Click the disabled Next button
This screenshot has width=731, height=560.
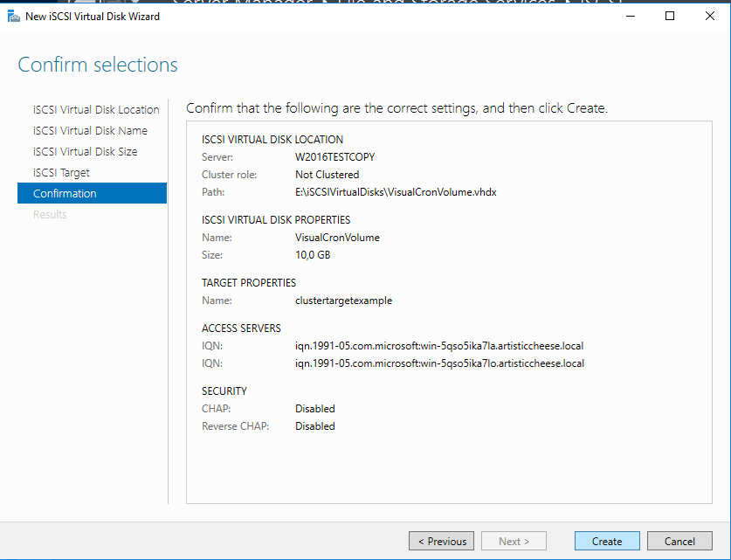point(514,542)
